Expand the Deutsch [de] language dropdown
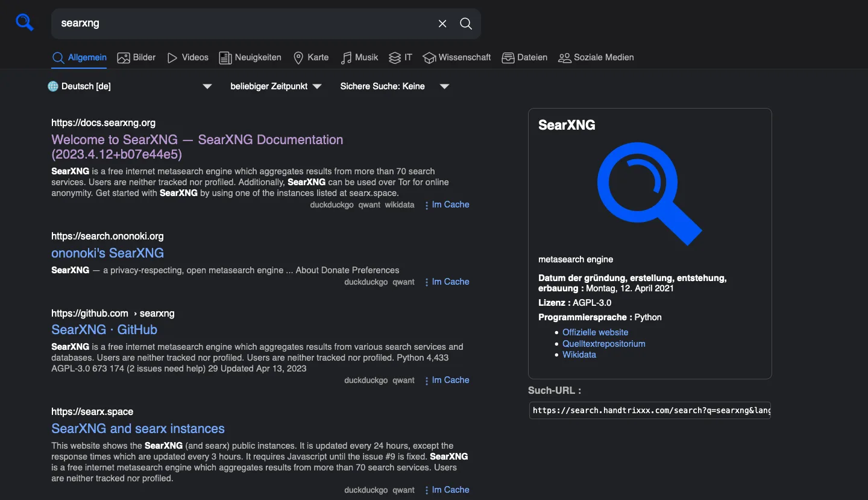The width and height of the screenshot is (868, 500). click(x=130, y=86)
